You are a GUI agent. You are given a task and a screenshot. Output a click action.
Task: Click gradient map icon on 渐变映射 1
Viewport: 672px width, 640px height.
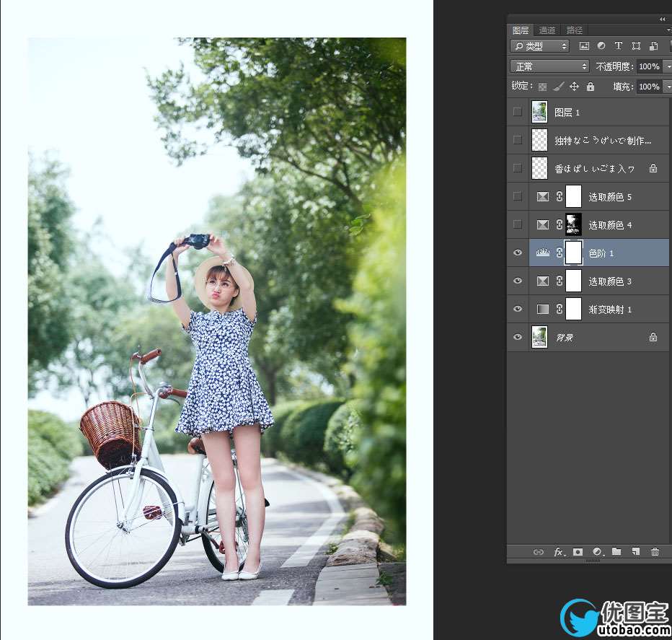tap(542, 310)
